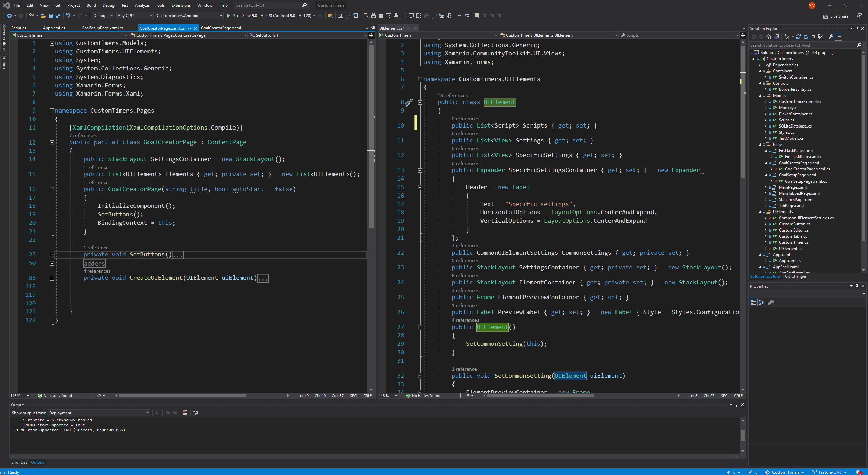Click the bookmark icon in toolbar
This screenshot has width=868, height=475.
tap(476, 16)
